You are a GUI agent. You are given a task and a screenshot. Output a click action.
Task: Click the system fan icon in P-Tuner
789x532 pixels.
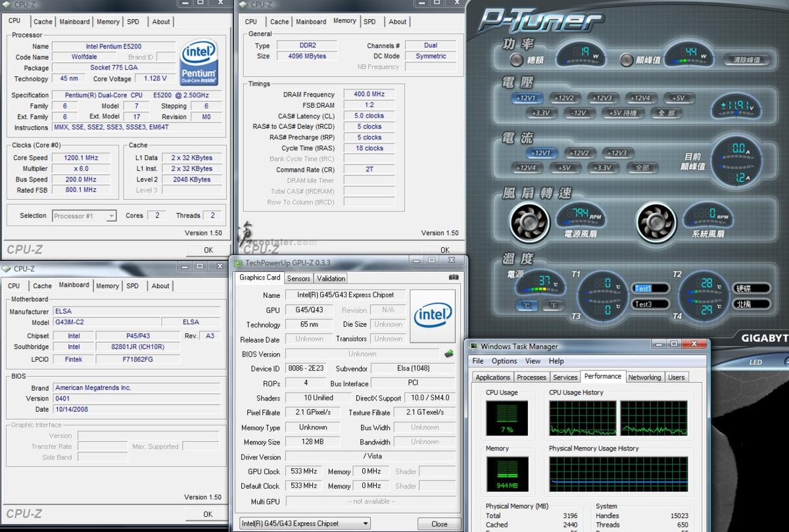coord(656,222)
